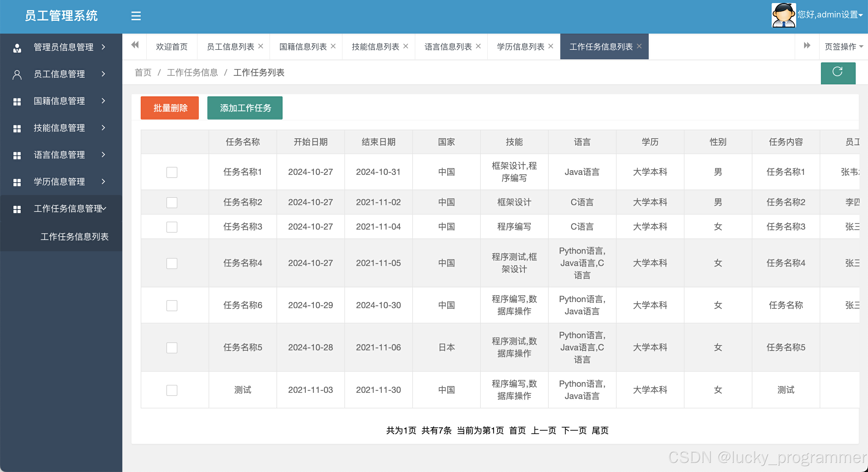Click the 首页 breadcrumb link
This screenshot has height=472, width=868.
point(143,72)
